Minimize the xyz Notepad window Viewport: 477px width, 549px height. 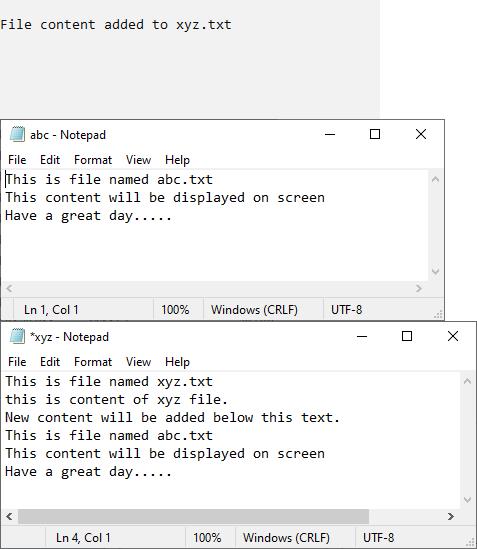click(362, 336)
